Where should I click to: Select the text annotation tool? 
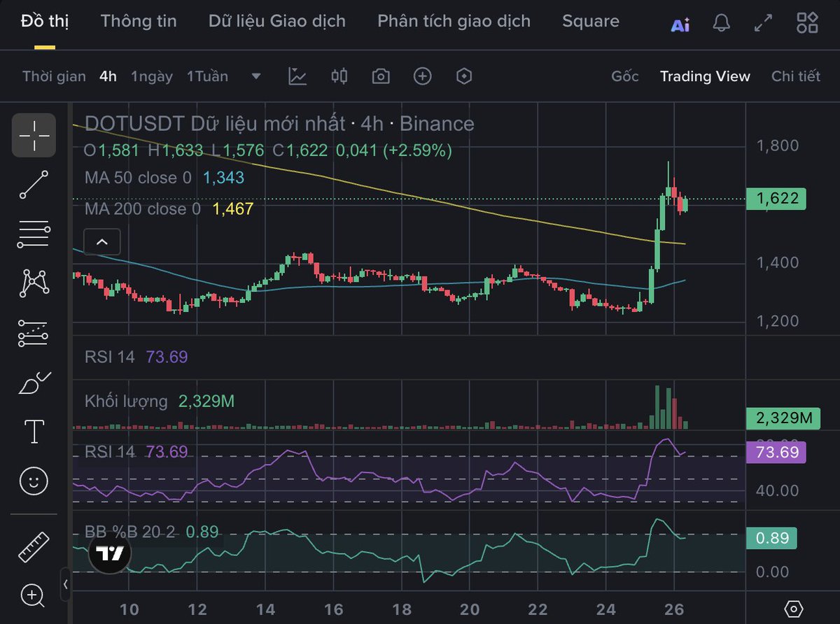tap(34, 432)
